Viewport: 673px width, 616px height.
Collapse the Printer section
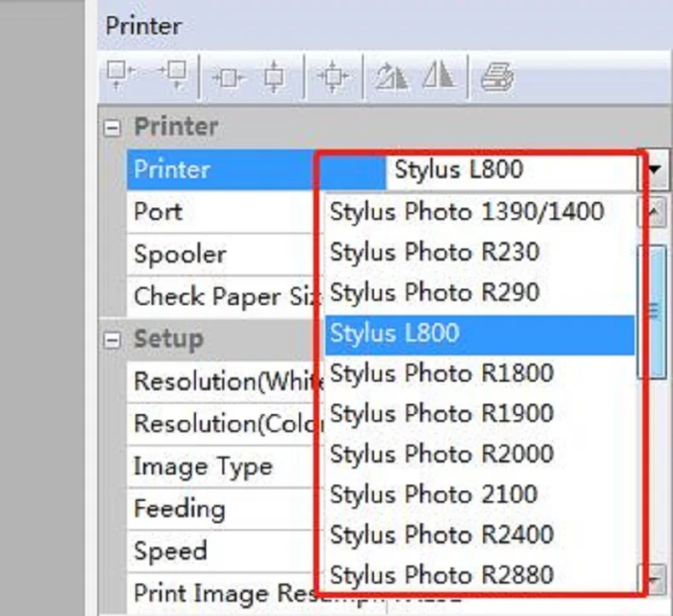tap(112, 128)
